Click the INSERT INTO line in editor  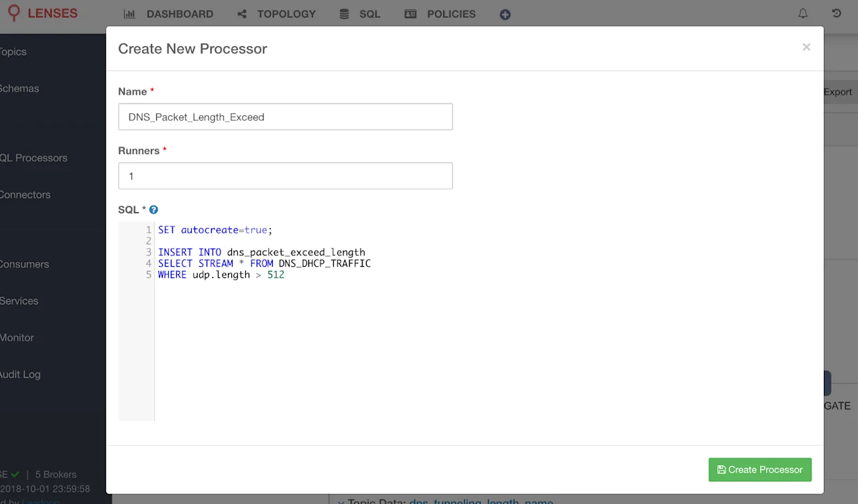click(x=261, y=253)
